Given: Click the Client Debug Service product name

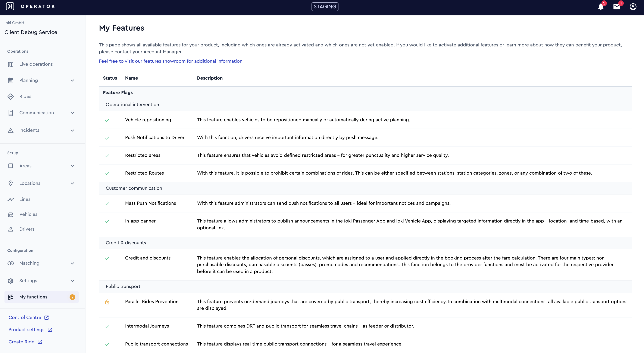Looking at the screenshot, I should (x=31, y=32).
